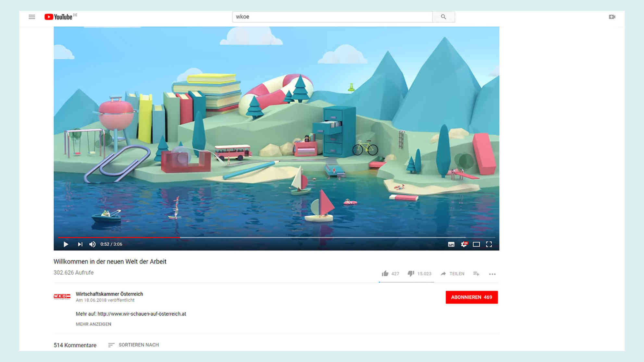This screenshot has height=362, width=644.
Task: Expand description with Mehr anzeigen
Action: (x=93, y=324)
